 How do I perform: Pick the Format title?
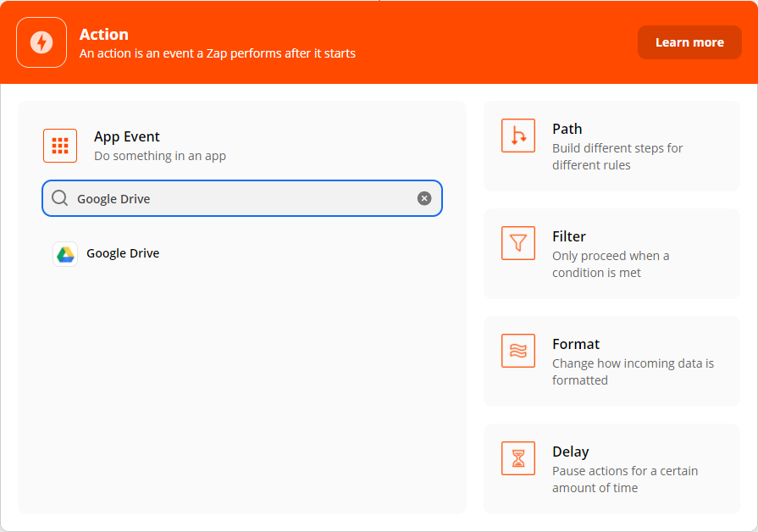(576, 344)
